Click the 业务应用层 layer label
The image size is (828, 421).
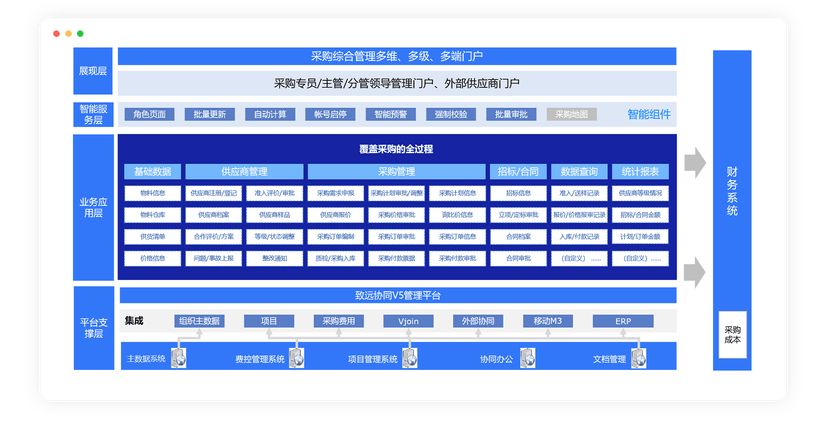[x=93, y=207]
